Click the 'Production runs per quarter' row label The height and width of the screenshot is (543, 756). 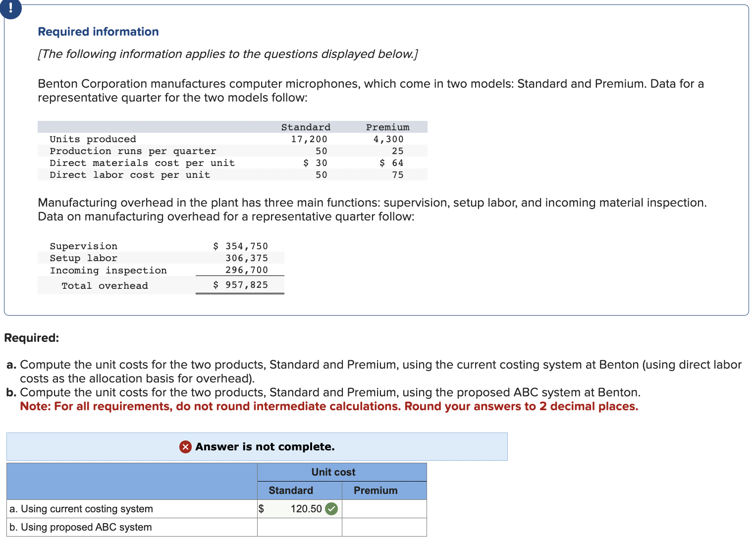tap(133, 151)
